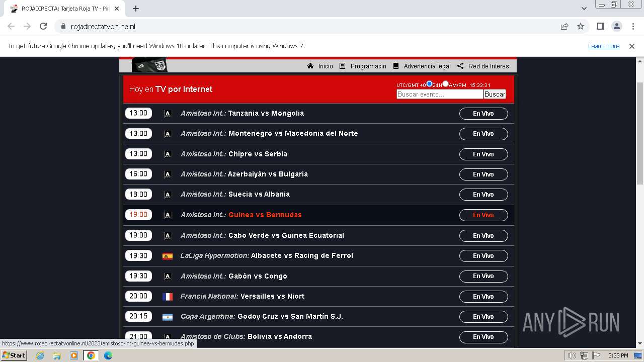Click the league icon beside Gabón vs Congo

(168, 276)
